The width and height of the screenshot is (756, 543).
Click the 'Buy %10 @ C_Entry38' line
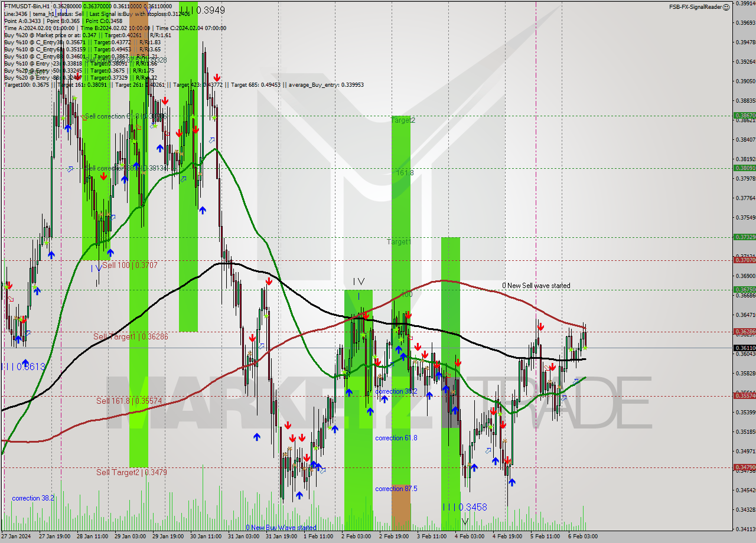pos(82,42)
